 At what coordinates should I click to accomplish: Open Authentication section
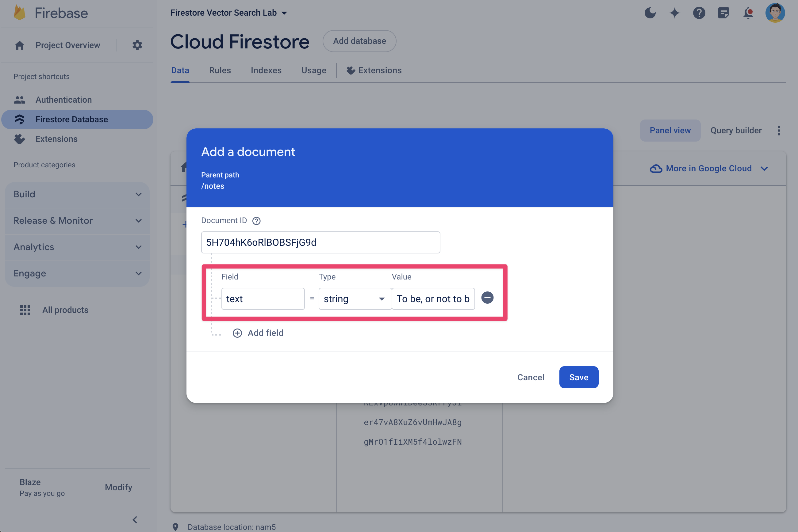coord(63,99)
